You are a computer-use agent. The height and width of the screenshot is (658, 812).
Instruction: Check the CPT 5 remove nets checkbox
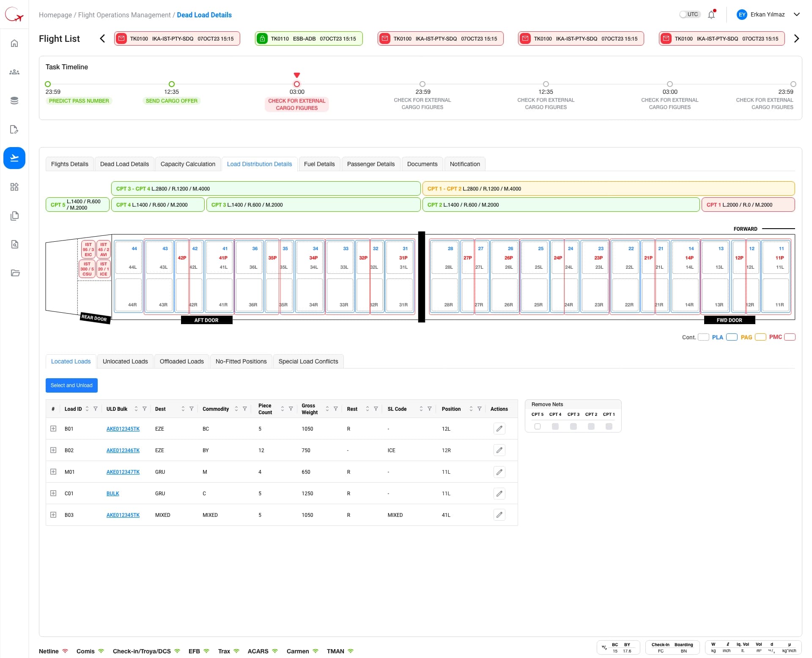click(x=537, y=426)
